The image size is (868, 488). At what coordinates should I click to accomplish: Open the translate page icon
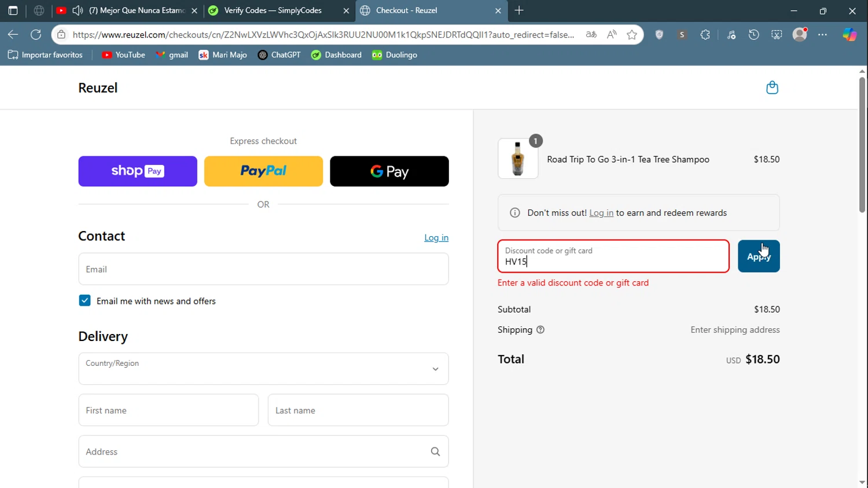591,35
